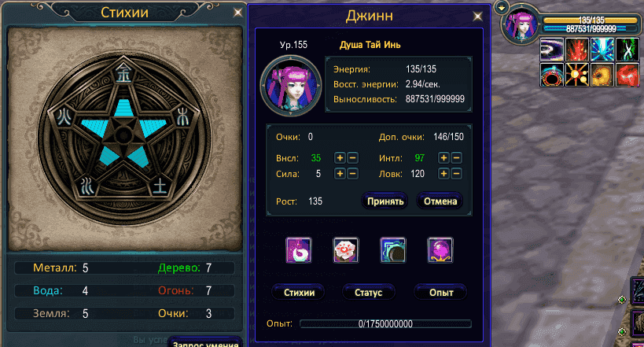
Task: Click the dark orb genie skill icon
Action: (393, 250)
